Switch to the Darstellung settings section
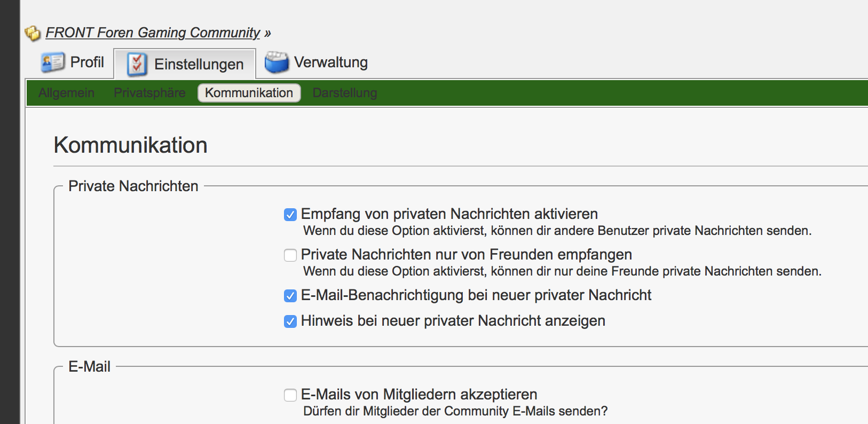 click(344, 93)
